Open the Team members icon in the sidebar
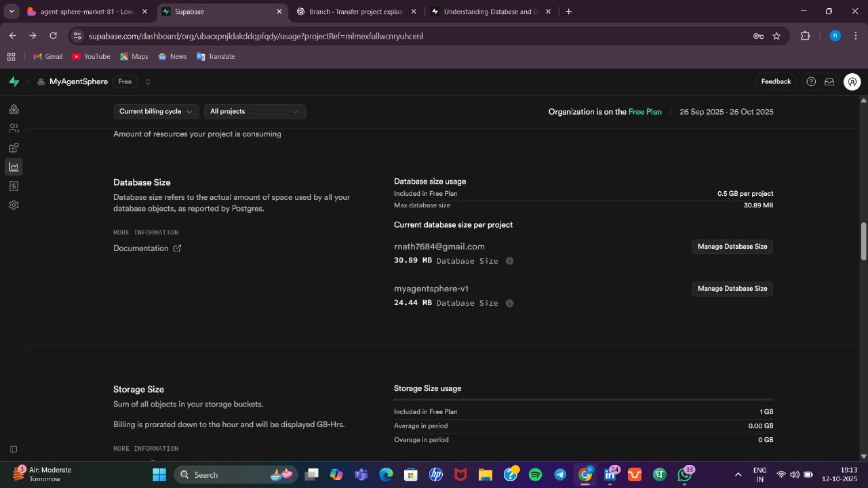 click(14, 128)
